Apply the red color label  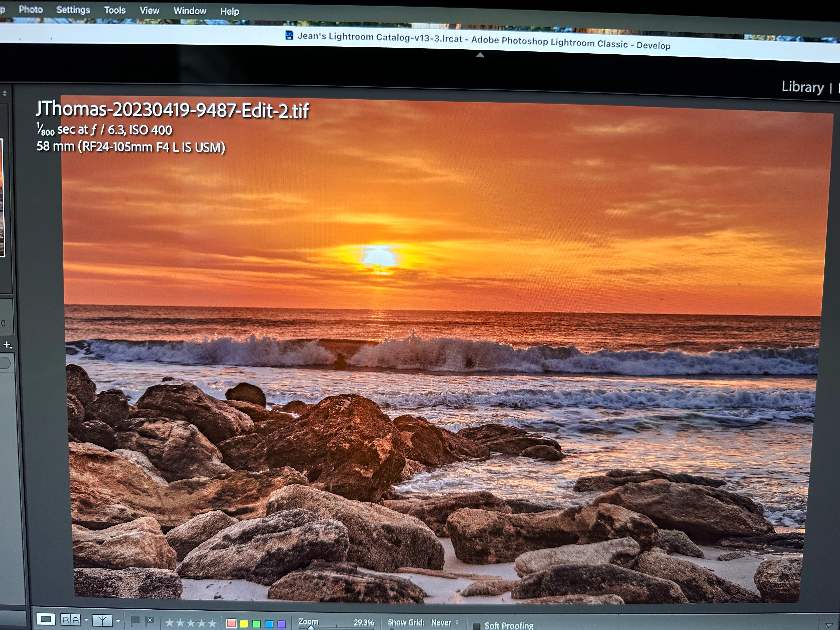231,623
